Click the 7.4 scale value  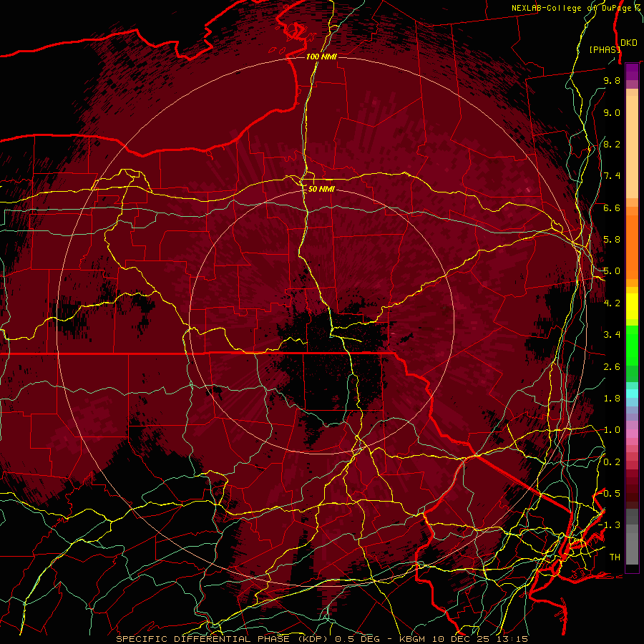tap(612, 176)
